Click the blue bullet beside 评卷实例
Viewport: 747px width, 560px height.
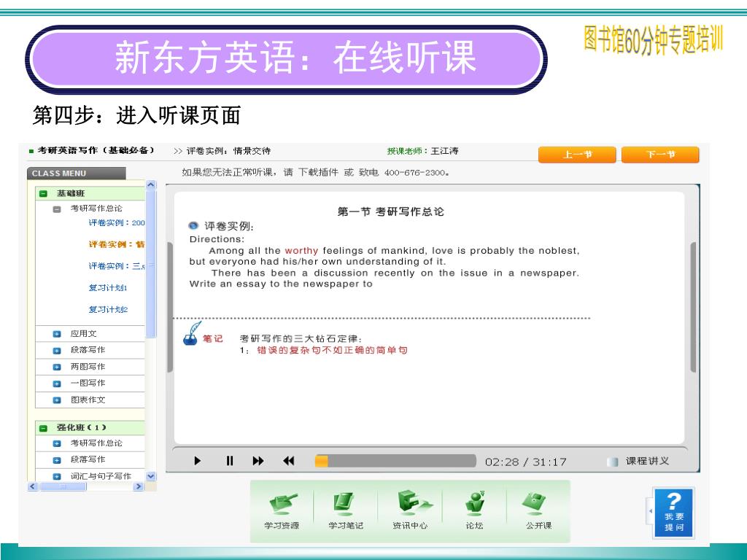(x=193, y=226)
